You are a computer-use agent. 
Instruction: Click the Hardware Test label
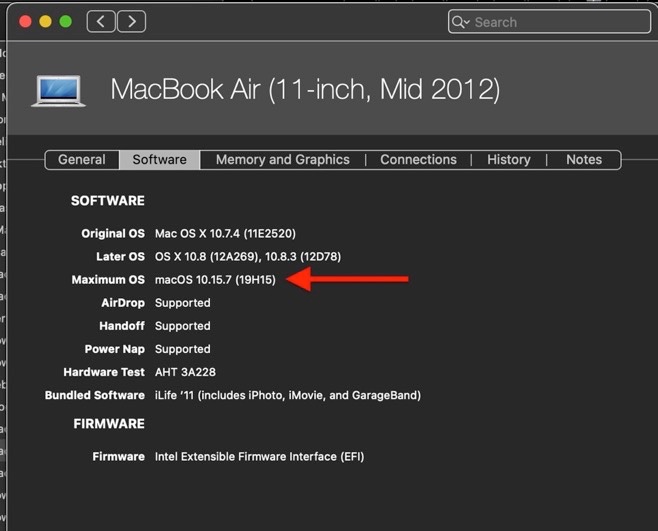tap(104, 372)
